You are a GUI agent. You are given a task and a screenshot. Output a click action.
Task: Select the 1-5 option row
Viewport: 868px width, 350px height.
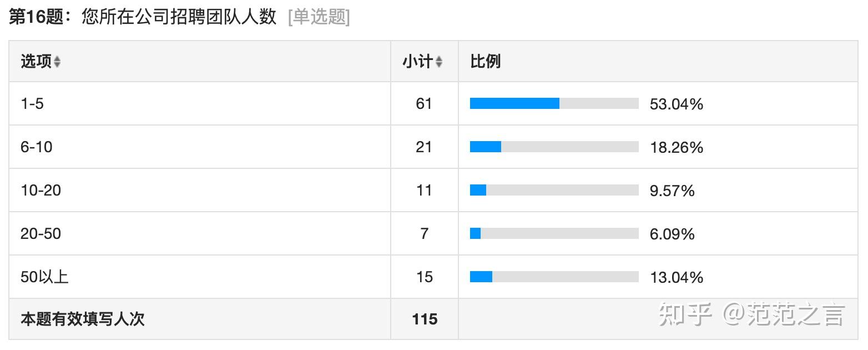pos(433,103)
